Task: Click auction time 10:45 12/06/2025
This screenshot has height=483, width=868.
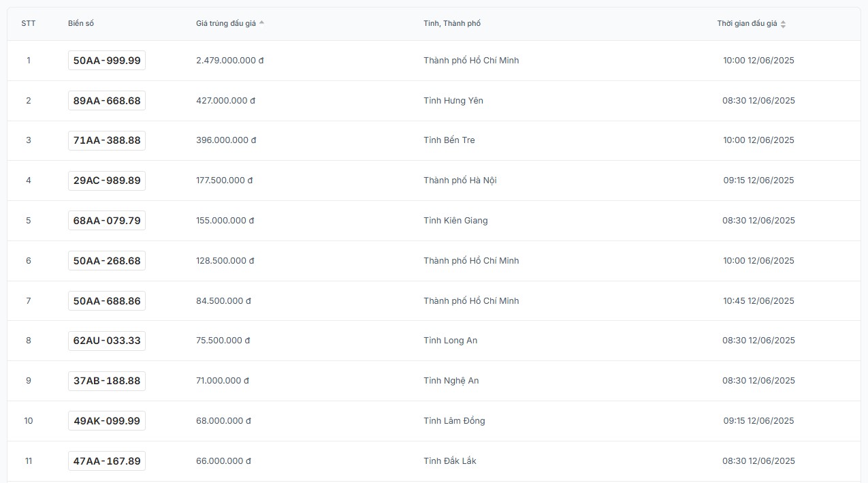Action: (758, 301)
